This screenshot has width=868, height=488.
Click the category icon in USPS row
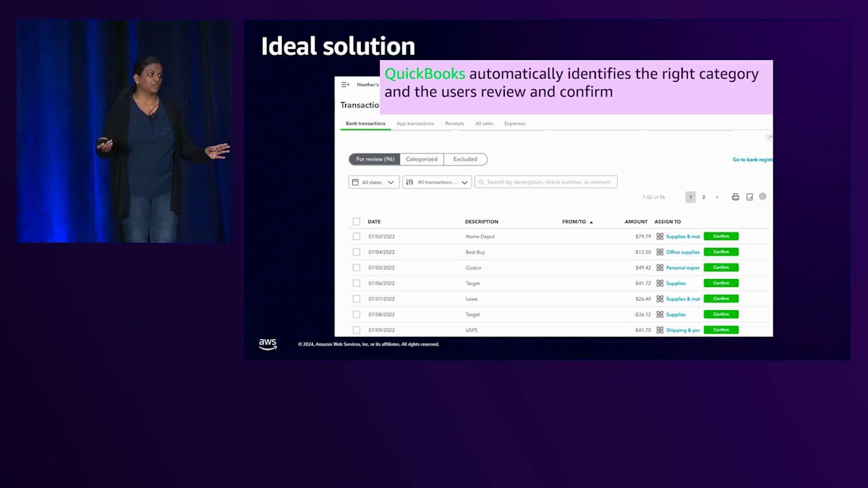pyautogui.click(x=660, y=330)
